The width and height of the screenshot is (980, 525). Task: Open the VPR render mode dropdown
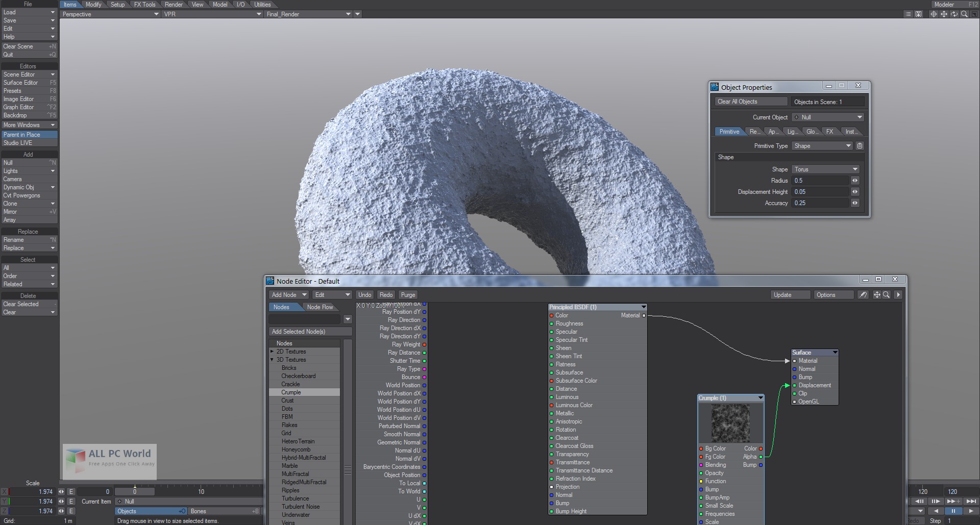[x=212, y=14]
